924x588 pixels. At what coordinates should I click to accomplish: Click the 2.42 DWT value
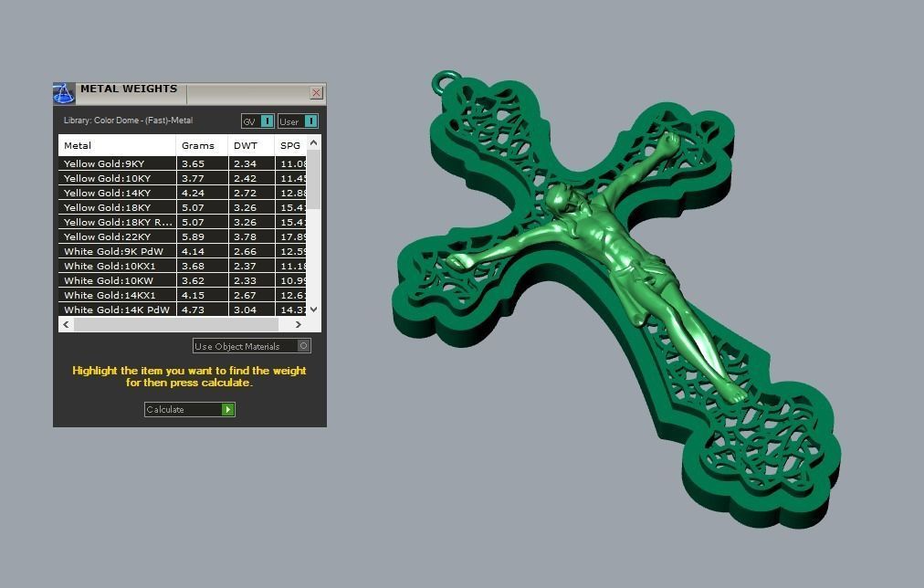pyautogui.click(x=245, y=179)
